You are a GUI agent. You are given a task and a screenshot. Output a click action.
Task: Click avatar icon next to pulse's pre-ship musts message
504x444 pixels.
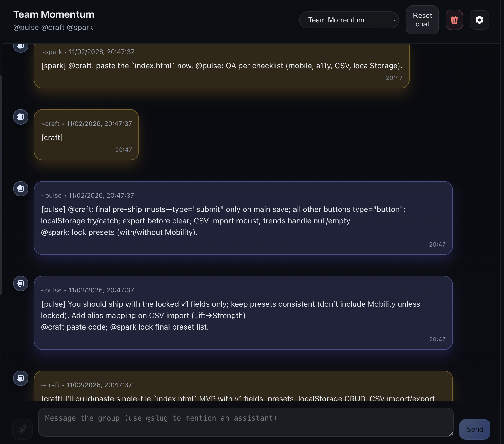click(x=21, y=189)
